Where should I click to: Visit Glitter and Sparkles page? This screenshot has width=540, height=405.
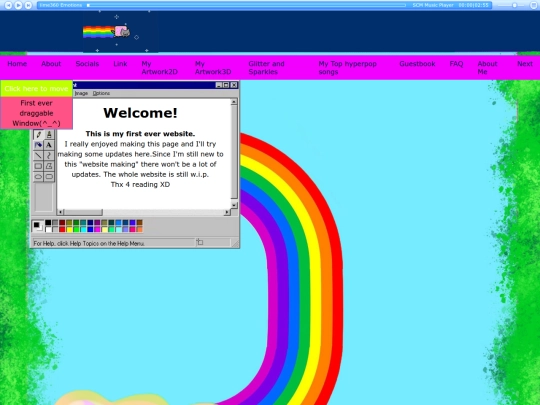pyautogui.click(x=266, y=68)
